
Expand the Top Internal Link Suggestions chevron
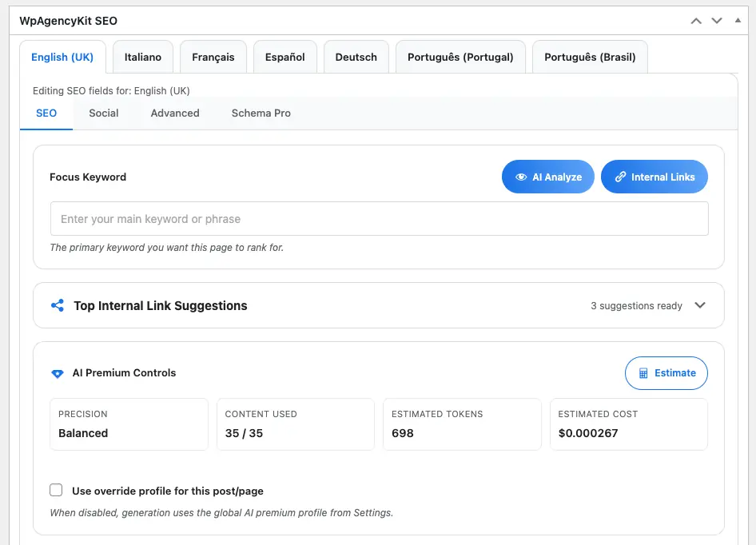[700, 305]
